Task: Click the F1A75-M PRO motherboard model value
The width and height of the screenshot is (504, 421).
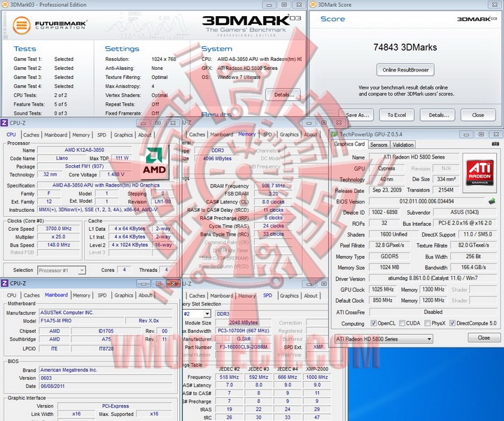Action: (82, 320)
